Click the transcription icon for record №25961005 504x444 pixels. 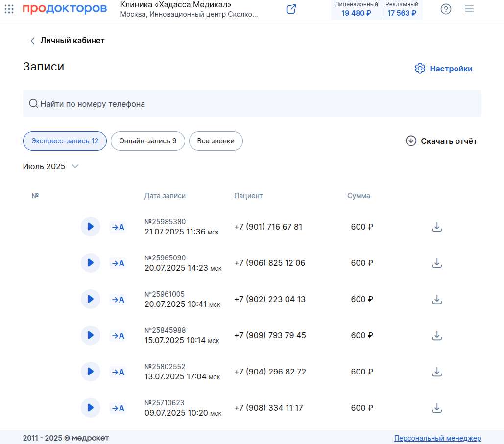point(118,300)
